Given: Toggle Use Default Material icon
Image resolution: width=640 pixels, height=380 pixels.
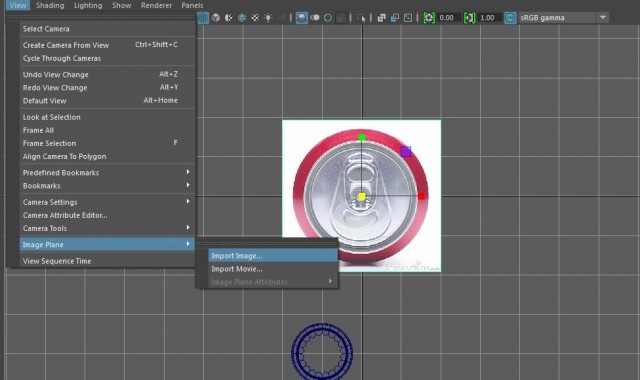Looking at the screenshot, I should point(229,18).
